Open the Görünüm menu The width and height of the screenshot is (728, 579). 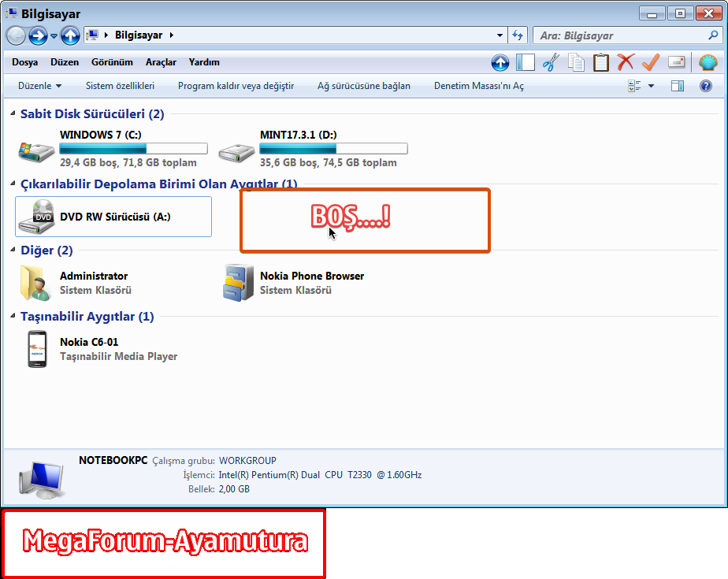click(x=112, y=62)
